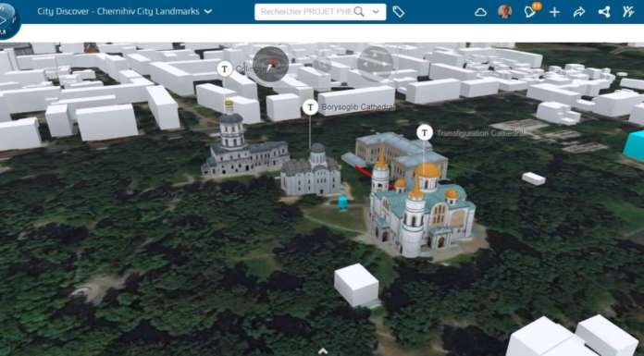Select the Transfiguration Cathedral T marker

pyautogui.click(x=425, y=132)
